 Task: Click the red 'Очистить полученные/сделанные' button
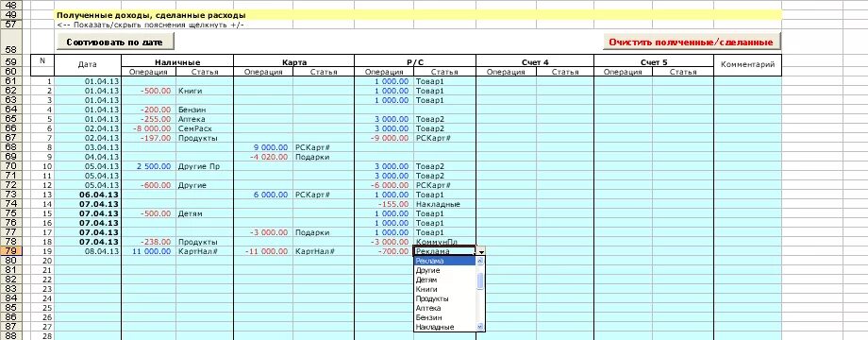click(692, 42)
